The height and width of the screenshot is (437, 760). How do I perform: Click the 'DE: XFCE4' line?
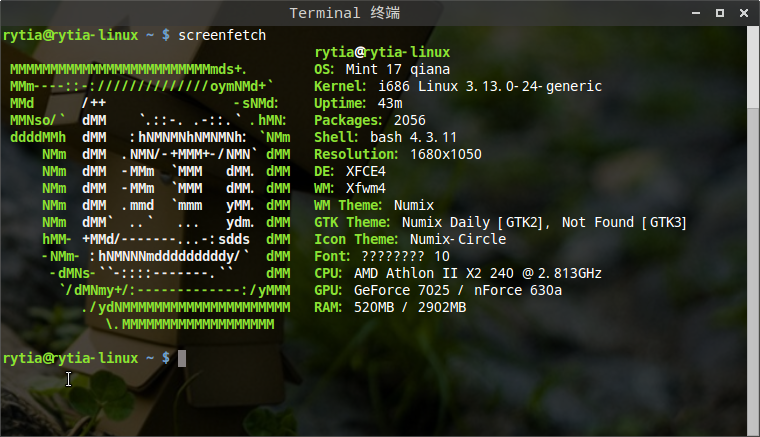[350, 171]
